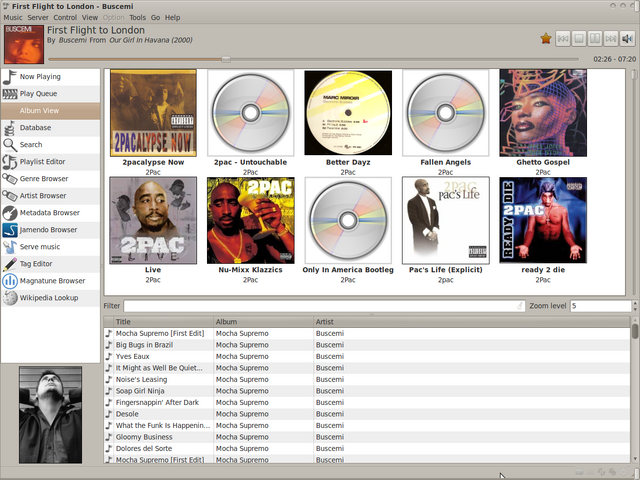This screenshot has height=480, width=640.
Task: Open the Jamendo Browser
Action: (50, 230)
